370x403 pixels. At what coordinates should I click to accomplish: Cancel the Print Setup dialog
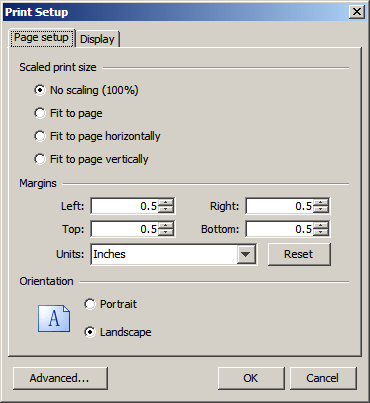point(323,378)
